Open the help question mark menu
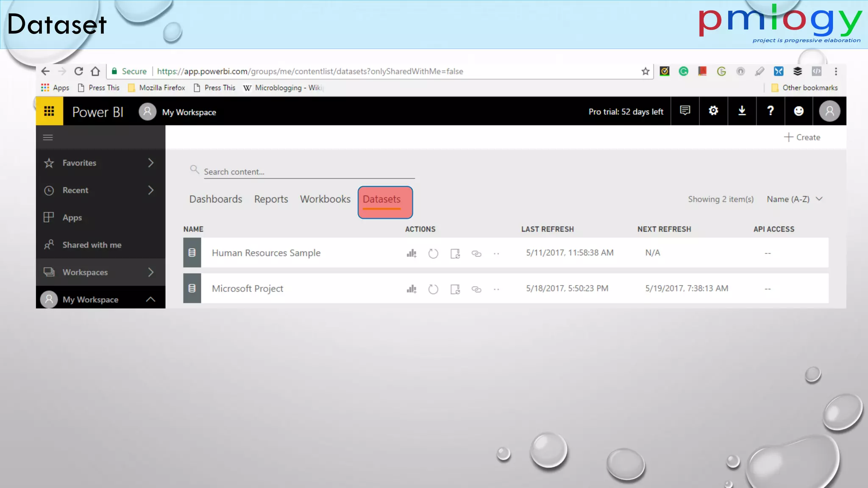The image size is (868, 488). pyautogui.click(x=770, y=111)
